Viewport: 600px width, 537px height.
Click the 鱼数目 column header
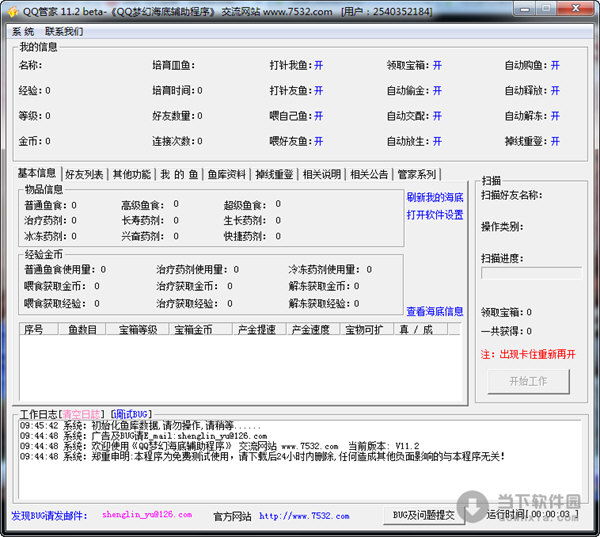point(82,329)
